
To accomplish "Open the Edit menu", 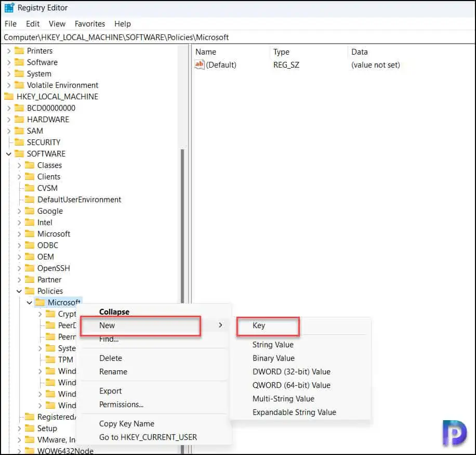I will 33,24.
